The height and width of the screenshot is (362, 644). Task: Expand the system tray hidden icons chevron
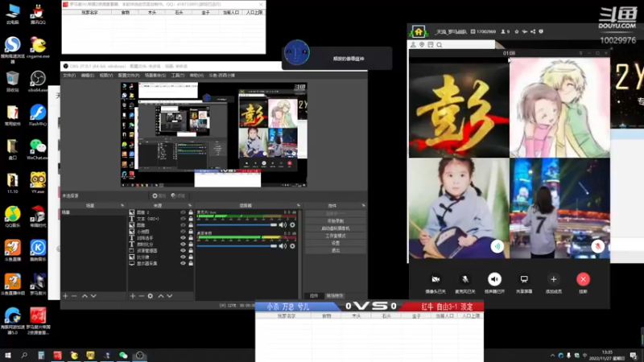tap(552, 356)
